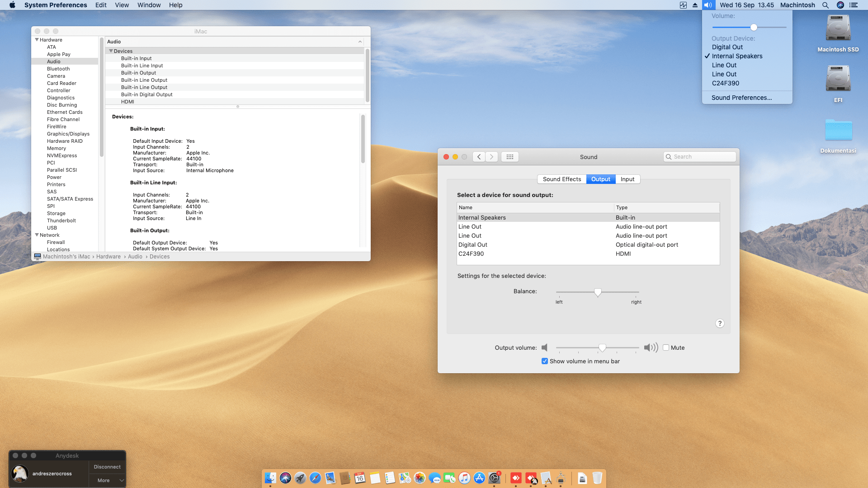Switch to the Input tab
Viewport: 868px width, 488px height.
[x=627, y=179]
